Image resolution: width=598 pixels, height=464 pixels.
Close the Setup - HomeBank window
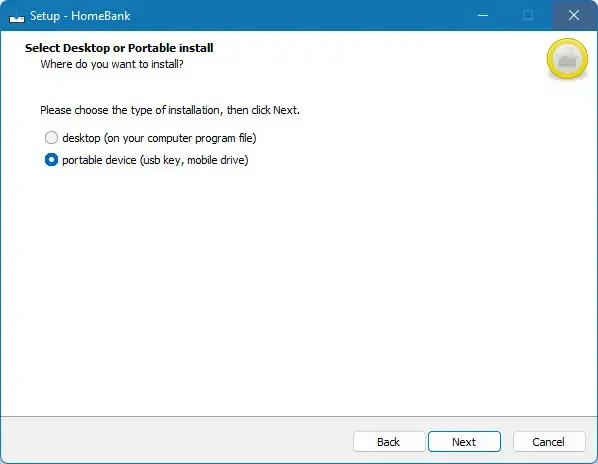574,15
